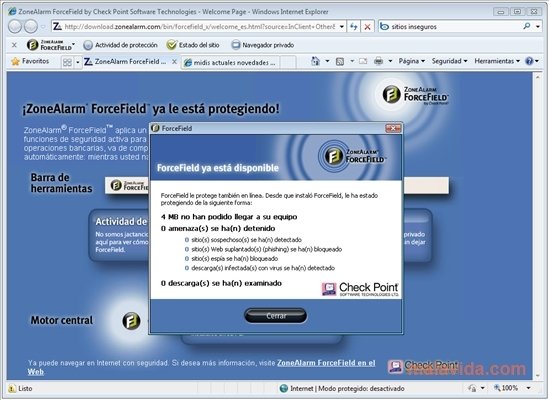Image resolution: width=549 pixels, height=400 pixels.
Task: Click Check Point logo in the dialog
Action: click(360, 289)
